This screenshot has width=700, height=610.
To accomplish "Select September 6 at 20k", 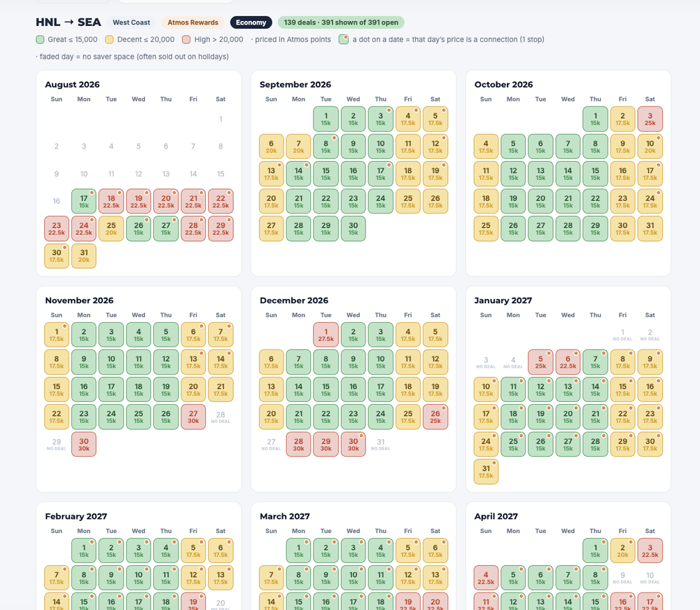I will (x=272, y=146).
